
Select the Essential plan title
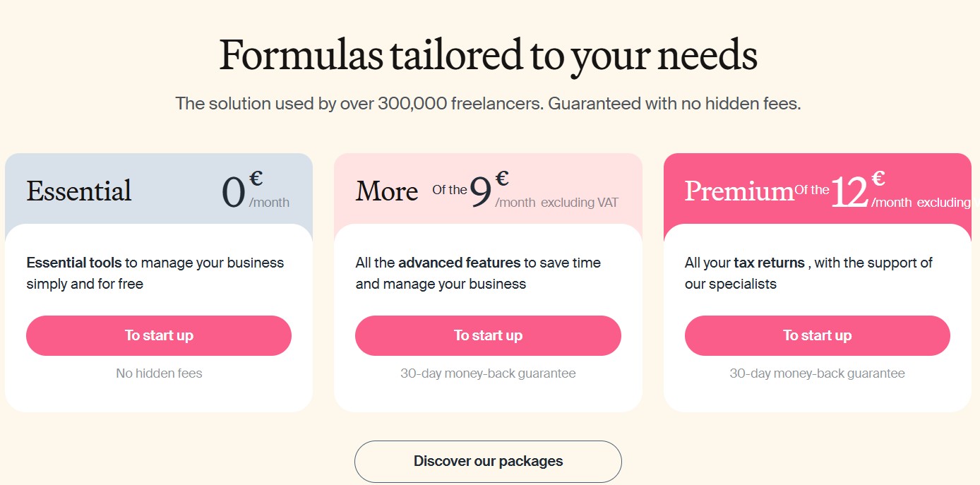pos(79,191)
